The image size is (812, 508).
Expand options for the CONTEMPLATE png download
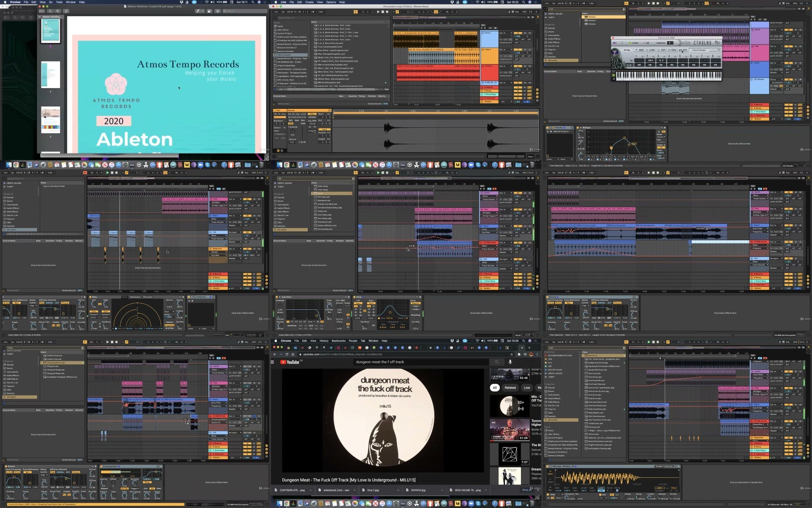pyautogui.click(x=310, y=490)
